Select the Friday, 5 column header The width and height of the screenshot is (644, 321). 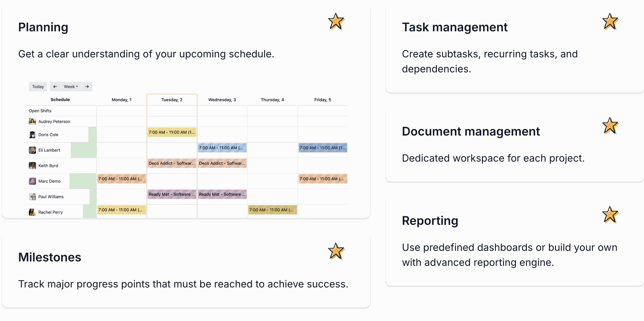point(323,100)
